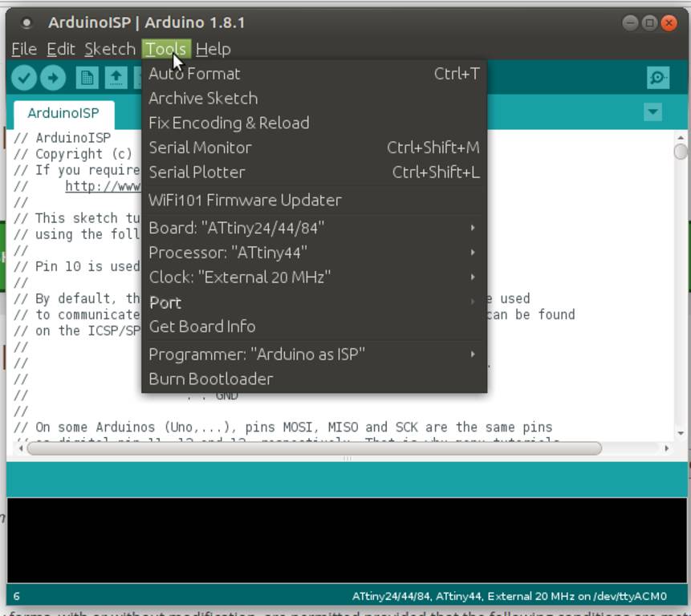The width and height of the screenshot is (691, 616).
Task: Open Serial Monitor magnifier icon in toolbar
Action: (658, 78)
